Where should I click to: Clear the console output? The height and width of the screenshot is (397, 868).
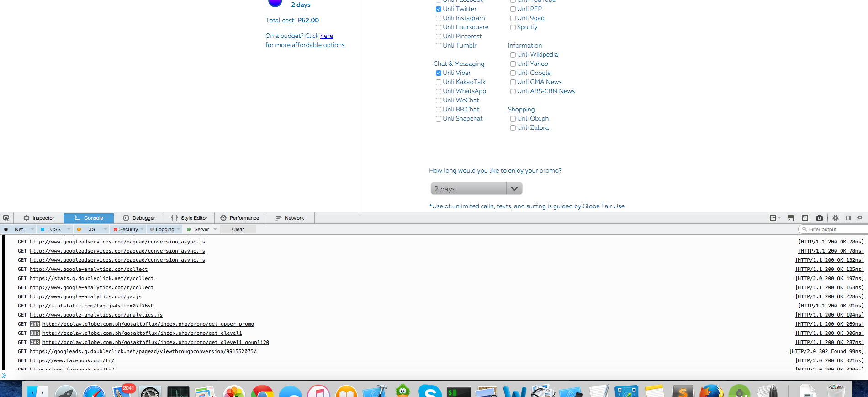(238, 229)
